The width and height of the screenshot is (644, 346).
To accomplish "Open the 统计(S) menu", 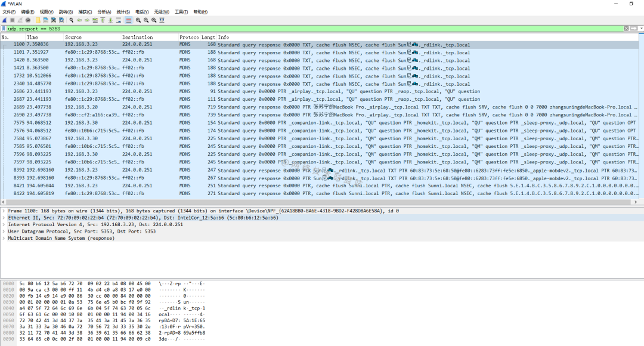I will point(123,12).
